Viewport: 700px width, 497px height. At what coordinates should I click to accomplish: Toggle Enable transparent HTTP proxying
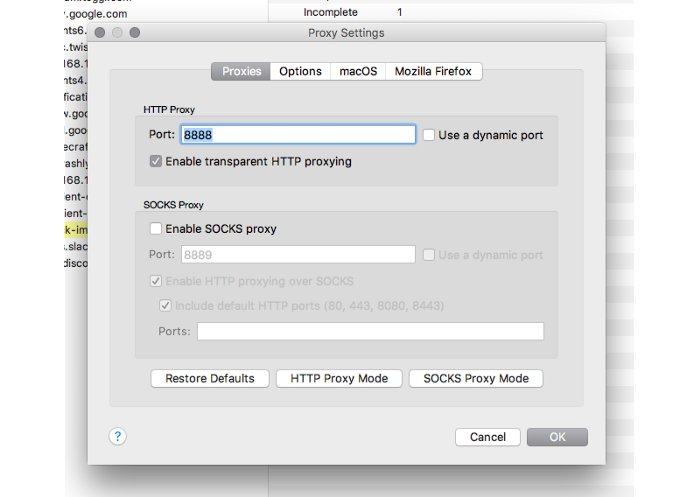[156, 161]
